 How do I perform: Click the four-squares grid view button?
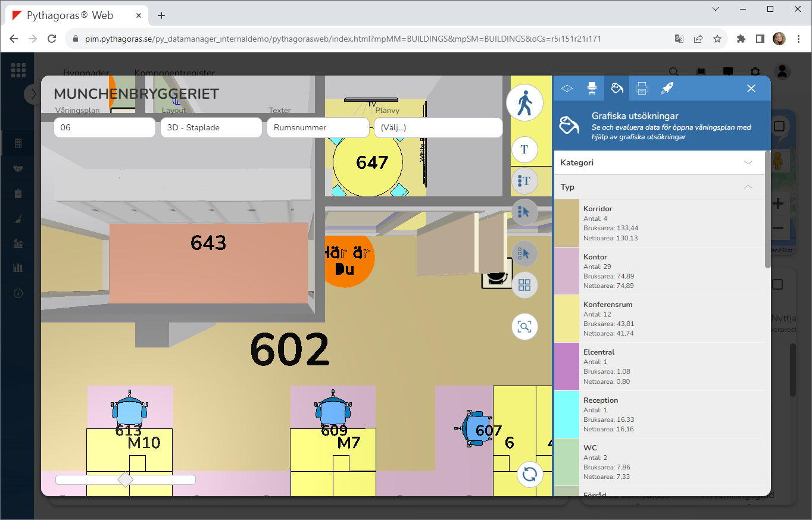tap(524, 285)
